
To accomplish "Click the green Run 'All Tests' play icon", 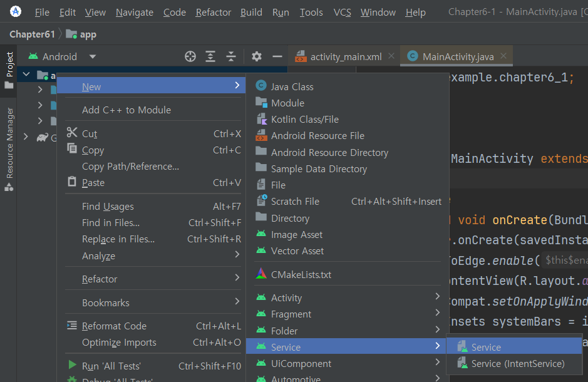I will click(x=72, y=364).
